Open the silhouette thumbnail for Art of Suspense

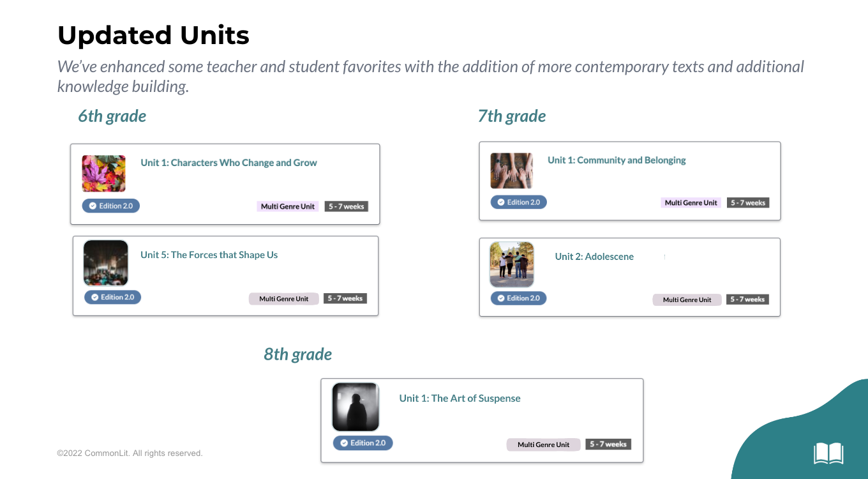pyautogui.click(x=355, y=407)
